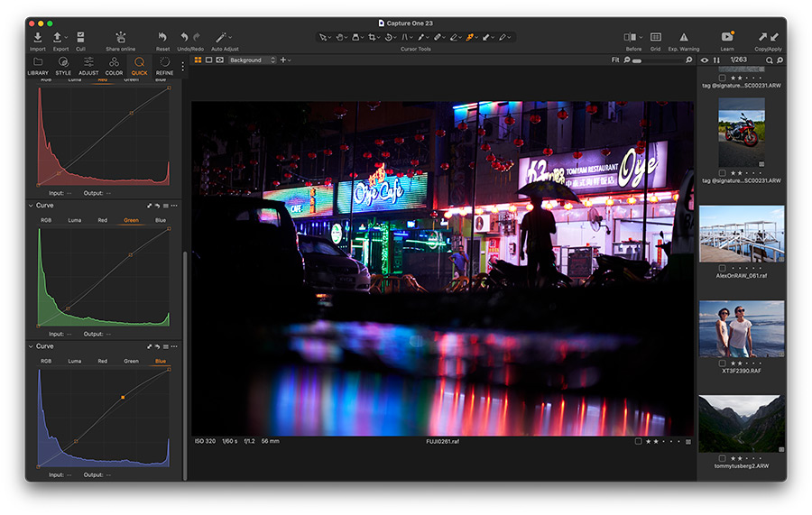Select Luma tab in the blue Curve panel
Screen dimensions: 812x515
74,361
